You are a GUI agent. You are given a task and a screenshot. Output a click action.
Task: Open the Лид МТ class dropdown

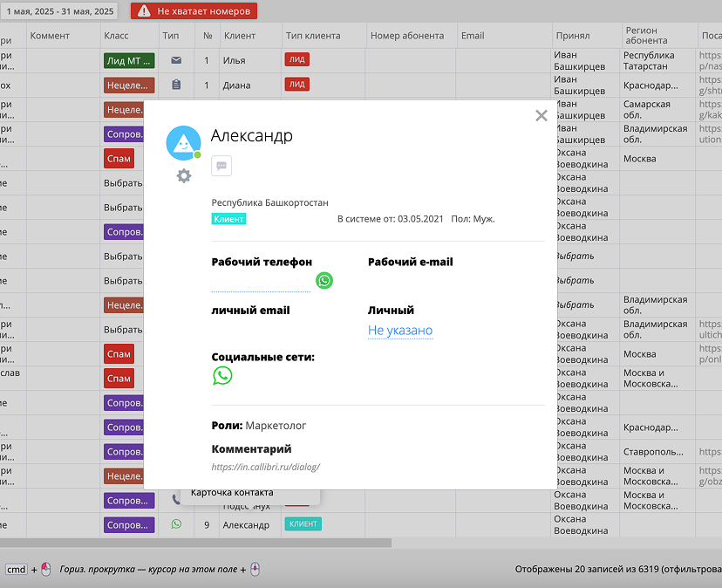point(128,61)
